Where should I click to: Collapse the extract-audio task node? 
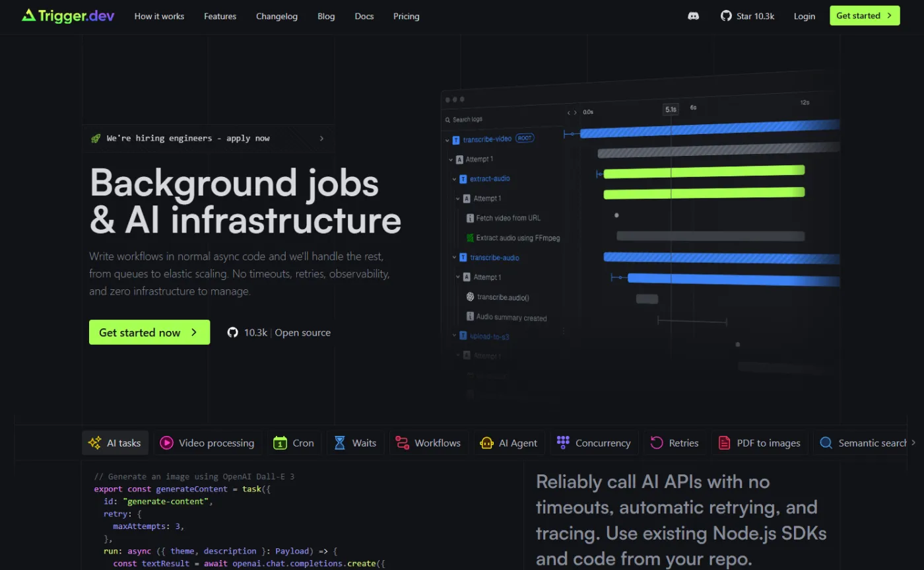click(455, 178)
